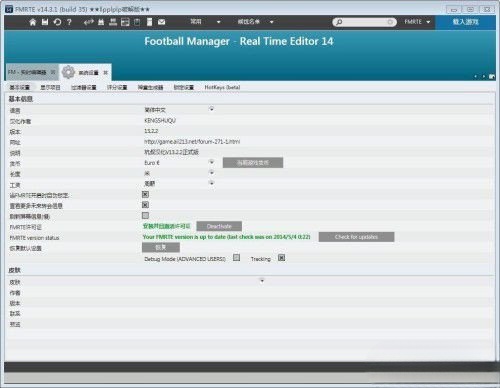
Task: Expand the language dropdown at top of settings
Action: (211, 109)
